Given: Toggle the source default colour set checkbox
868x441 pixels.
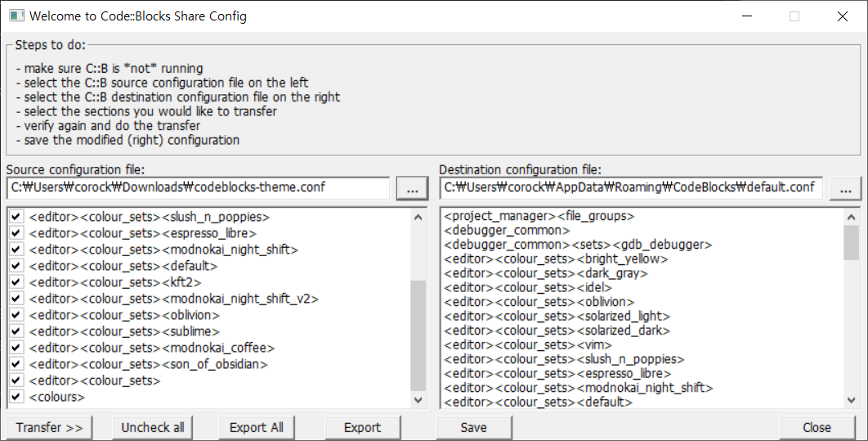Looking at the screenshot, I should (x=16, y=265).
